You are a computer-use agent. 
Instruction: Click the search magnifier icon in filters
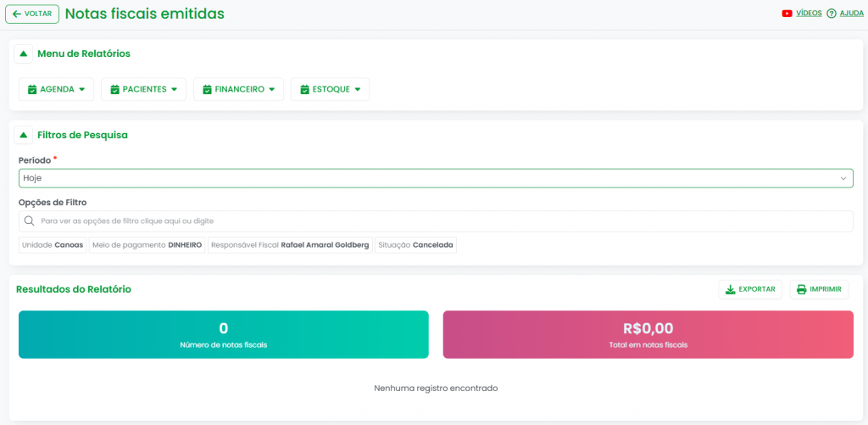[x=30, y=221]
